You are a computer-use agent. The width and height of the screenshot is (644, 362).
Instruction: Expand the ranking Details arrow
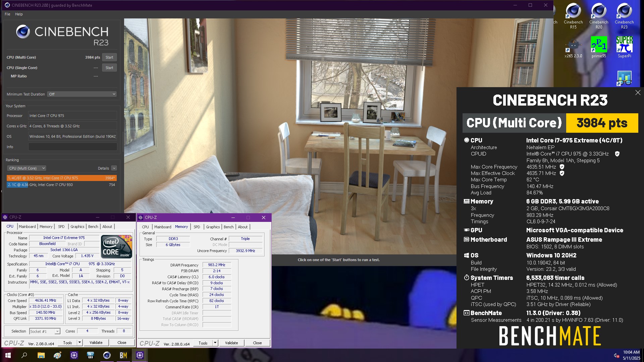point(114,168)
